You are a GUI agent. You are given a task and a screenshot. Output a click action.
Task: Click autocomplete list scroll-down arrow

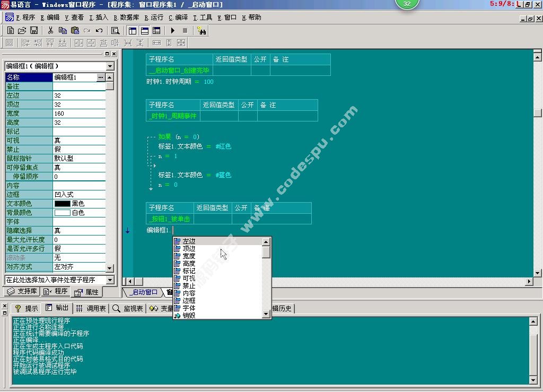[x=266, y=314]
